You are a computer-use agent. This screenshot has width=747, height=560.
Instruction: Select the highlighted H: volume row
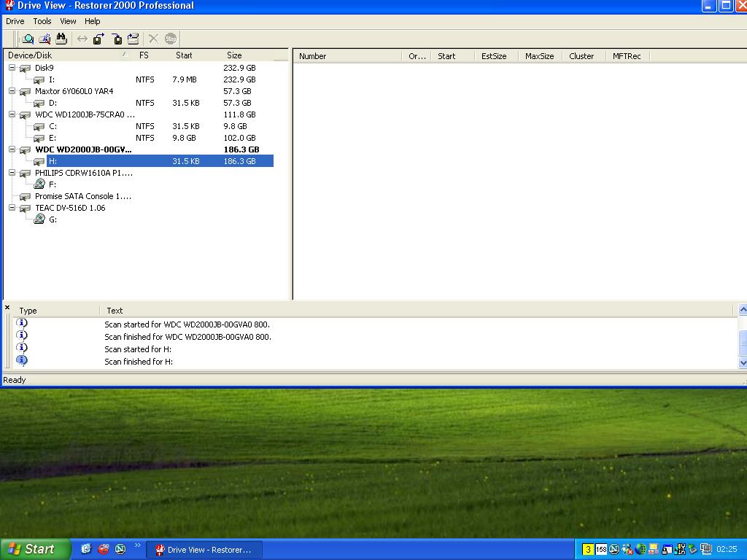coord(160,161)
